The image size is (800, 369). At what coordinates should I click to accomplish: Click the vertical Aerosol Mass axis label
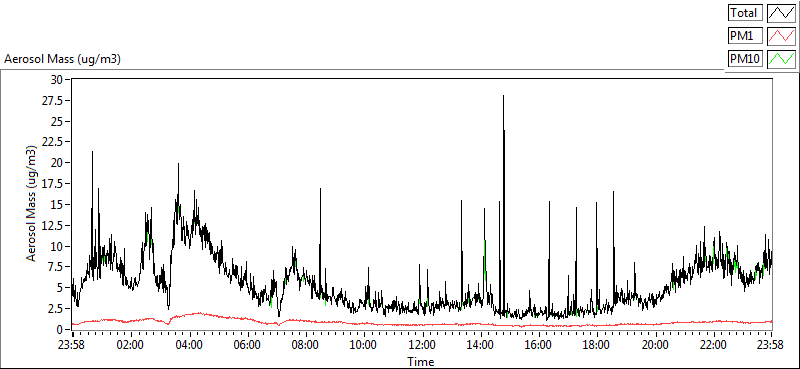tap(32, 204)
